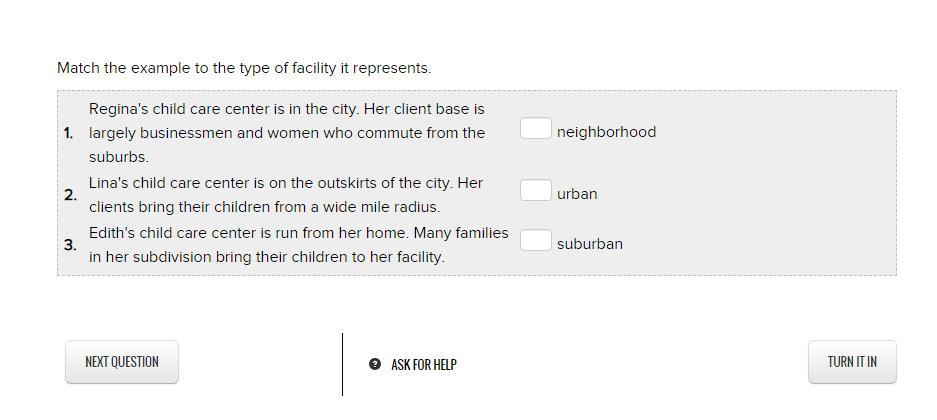Click the neighborhood answer label
Viewport: 937px width, 420px height.
pyautogui.click(x=606, y=132)
